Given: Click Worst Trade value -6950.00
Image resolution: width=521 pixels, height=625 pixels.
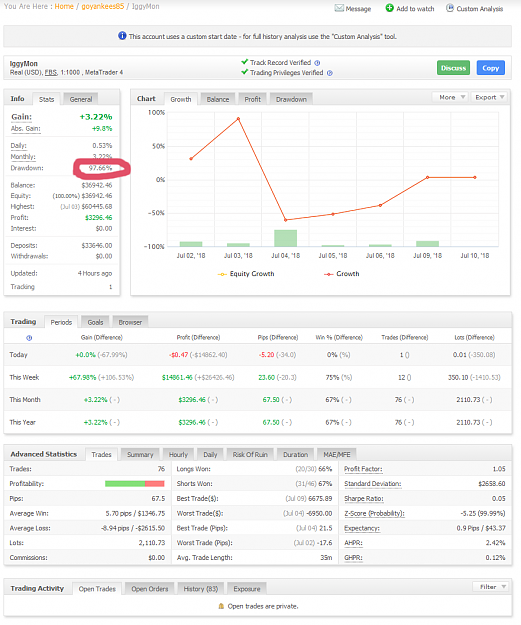Looking at the screenshot, I should [319, 513].
